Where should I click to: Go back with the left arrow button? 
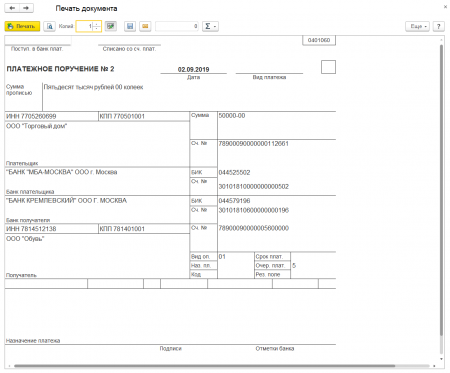(x=12, y=8)
